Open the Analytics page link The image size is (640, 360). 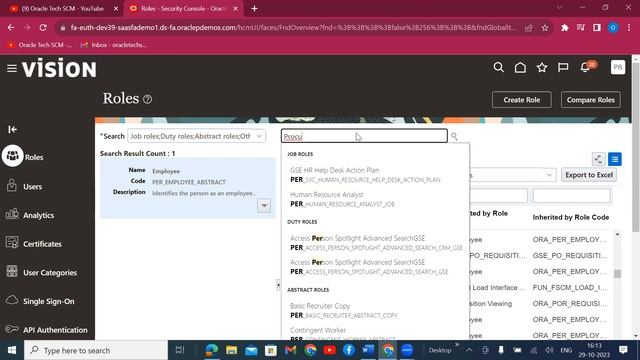[x=38, y=215]
